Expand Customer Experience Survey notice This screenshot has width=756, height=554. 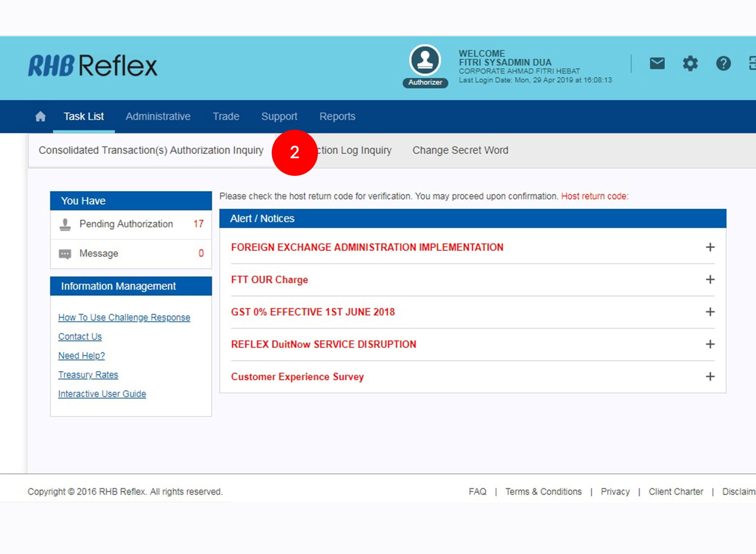710,376
